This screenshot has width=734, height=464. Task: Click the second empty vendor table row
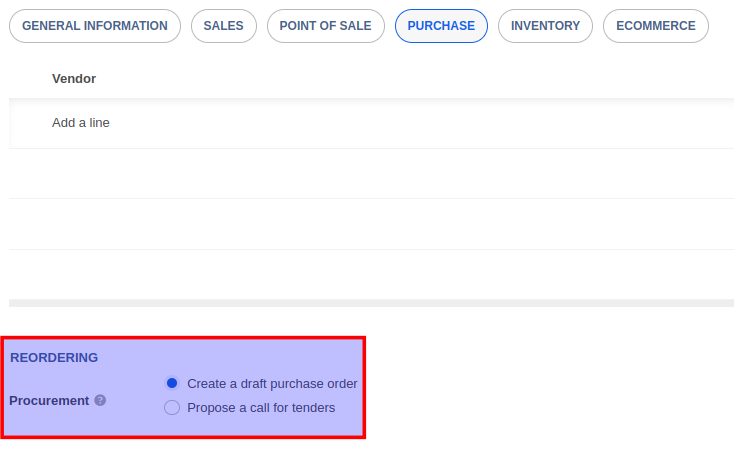coord(370,224)
